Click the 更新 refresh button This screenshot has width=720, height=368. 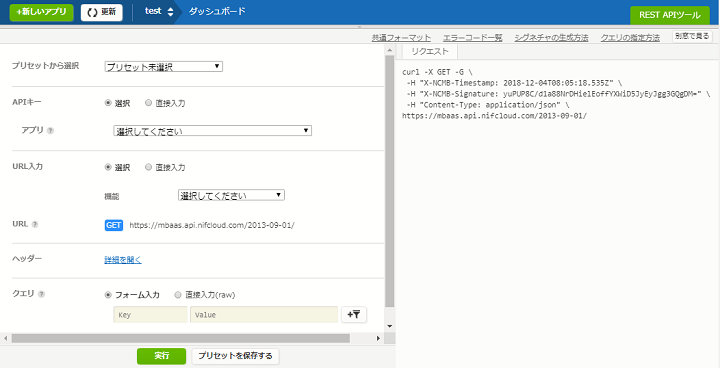101,12
